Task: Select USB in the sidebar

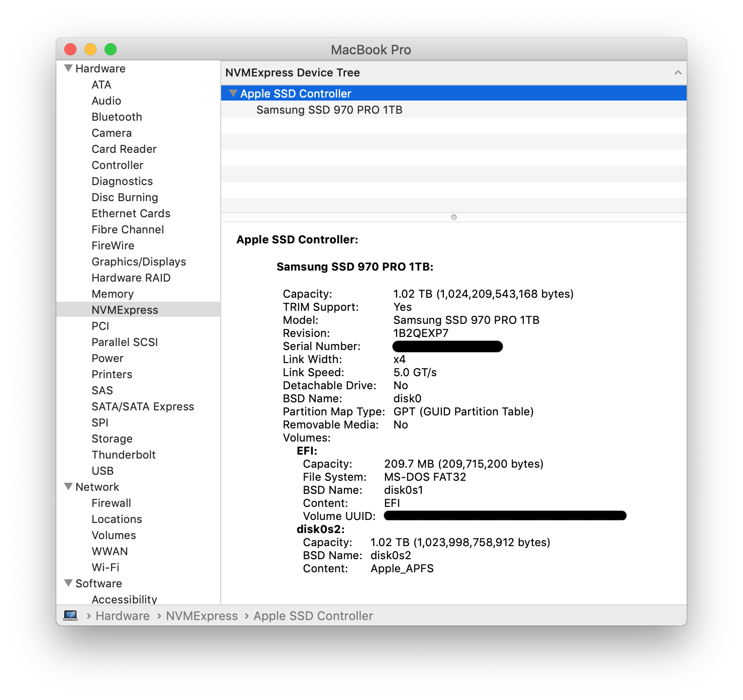Action: tap(103, 471)
